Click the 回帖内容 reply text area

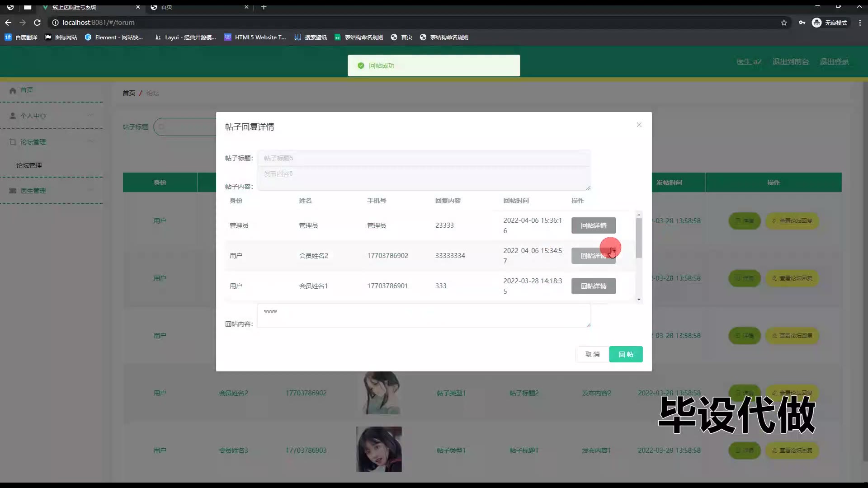coord(423,316)
